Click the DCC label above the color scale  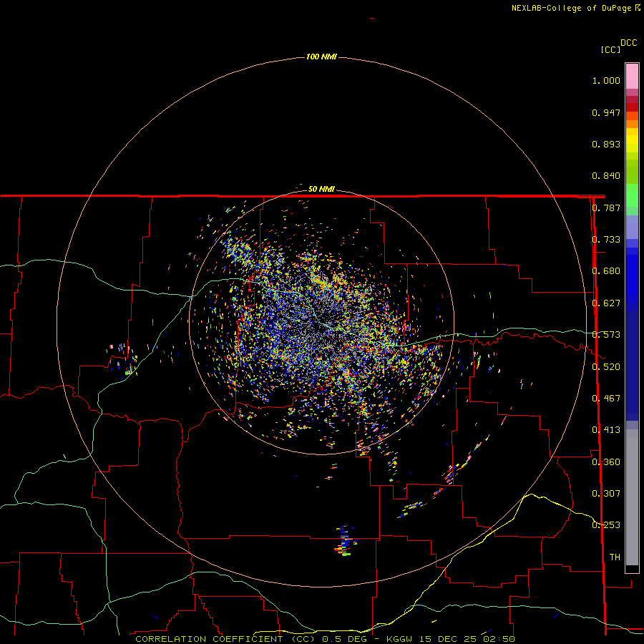pos(628,43)
